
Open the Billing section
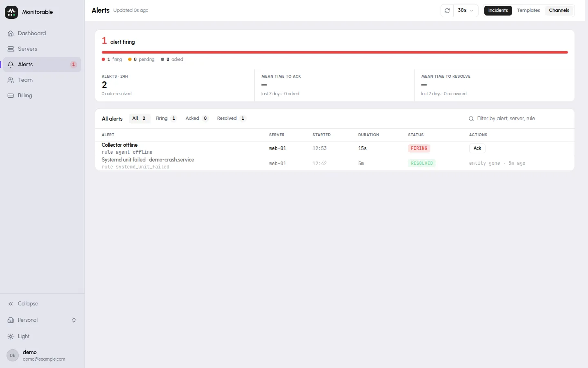(42, 96)
